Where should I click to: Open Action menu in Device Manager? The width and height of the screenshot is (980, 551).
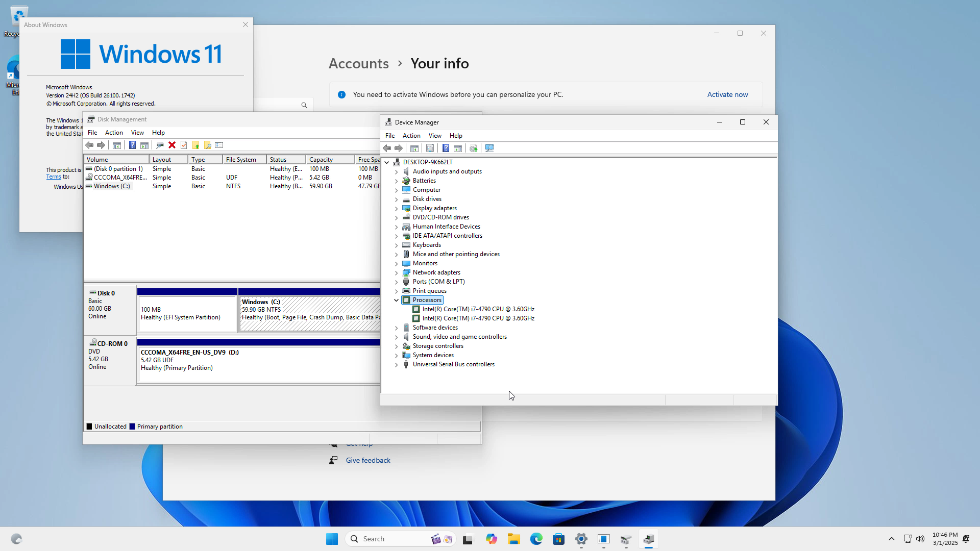coord(411,136)
